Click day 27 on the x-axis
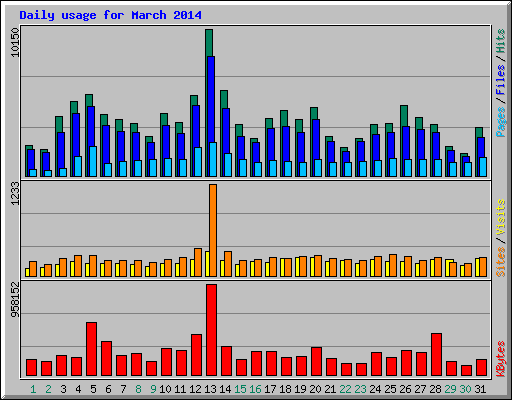The width and height of the screenshot is (512, 400). point(420,389)
